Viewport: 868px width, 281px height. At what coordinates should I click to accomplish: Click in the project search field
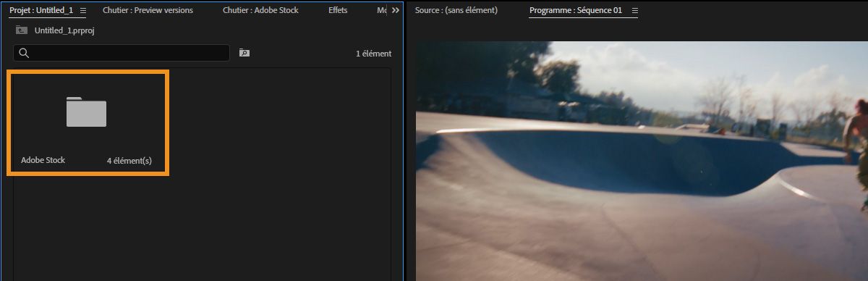click(122, 53)
